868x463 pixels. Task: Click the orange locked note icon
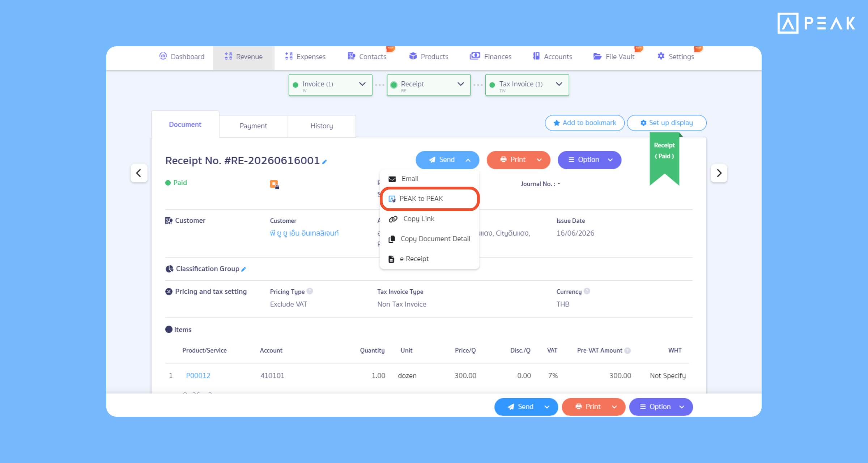pos(275,184)
